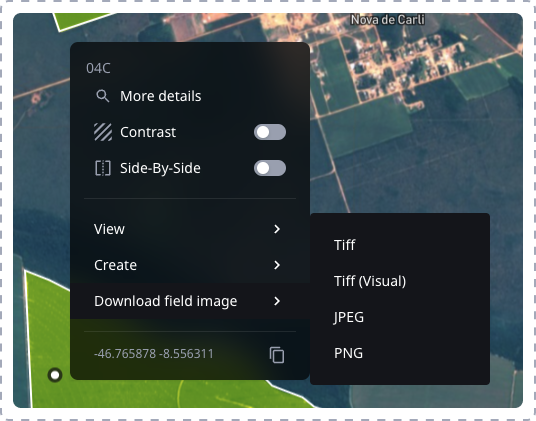536x421 pixels.
Task: Click the Side-By-Side split icon
Action: tap(103, 168)
